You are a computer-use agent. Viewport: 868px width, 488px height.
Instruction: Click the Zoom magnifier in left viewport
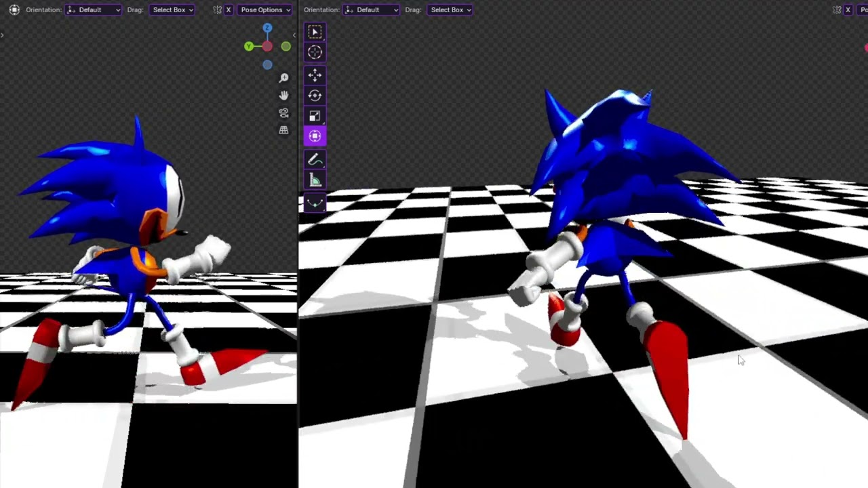(x=283, y=78)
